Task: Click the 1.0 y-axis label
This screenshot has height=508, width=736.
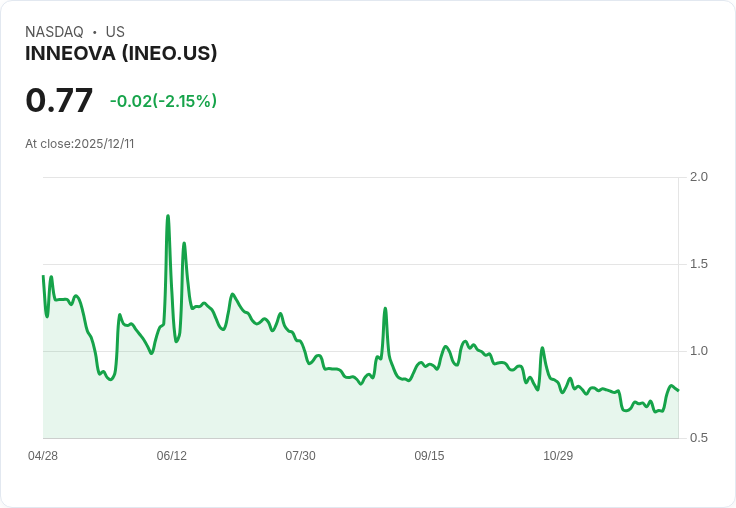Action: (x=699, y=351)
